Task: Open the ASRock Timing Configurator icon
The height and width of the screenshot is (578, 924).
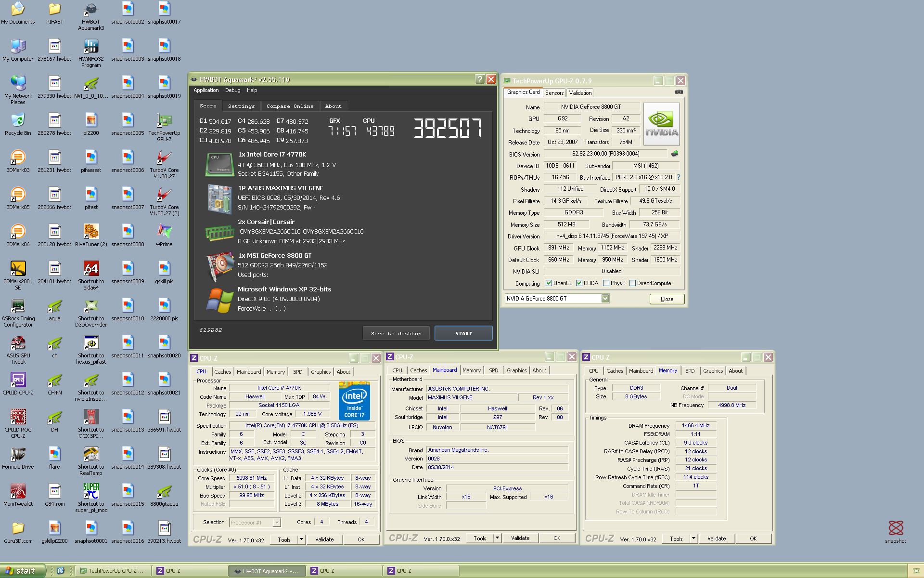Action: 18,313
